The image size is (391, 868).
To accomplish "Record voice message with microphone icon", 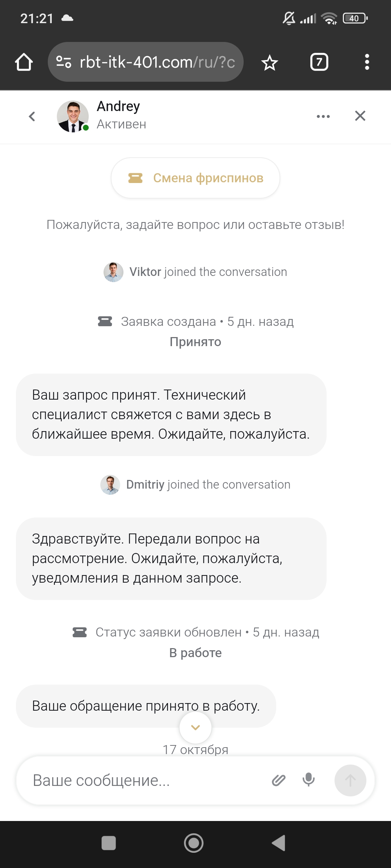I will (x=308, y=780).
